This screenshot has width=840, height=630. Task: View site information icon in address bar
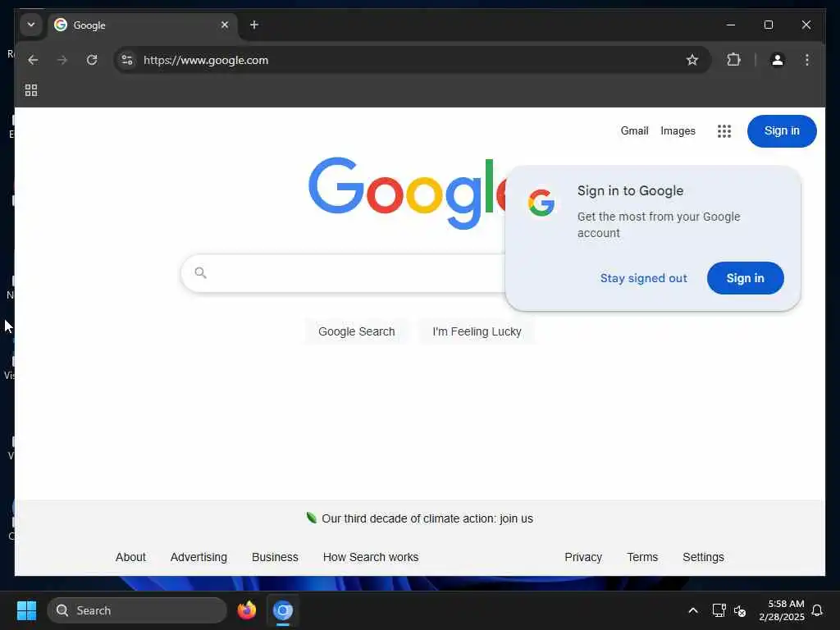127,60
